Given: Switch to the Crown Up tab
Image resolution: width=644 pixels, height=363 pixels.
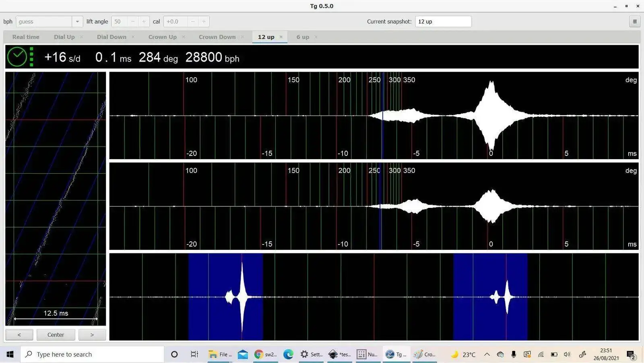Looking at the screenshot, I should (163, 37).
